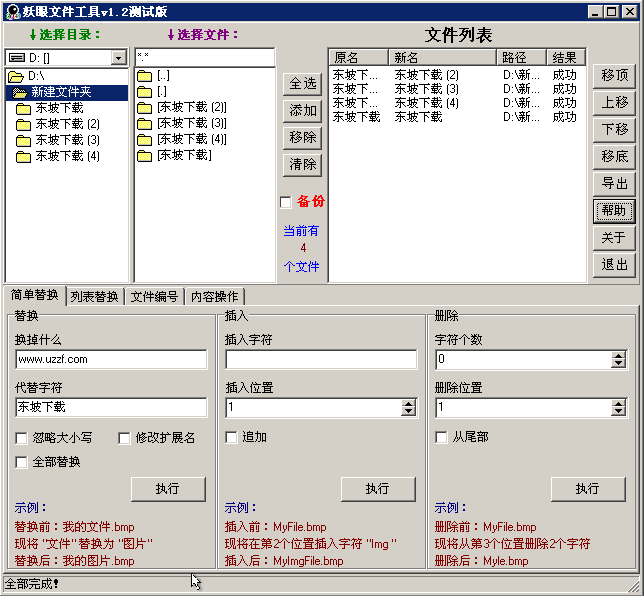This screenshot has height=596, width=644.
Task: Click folder icon of [东坡下载 (3)] in file list
Action: (x=144, y=124)
